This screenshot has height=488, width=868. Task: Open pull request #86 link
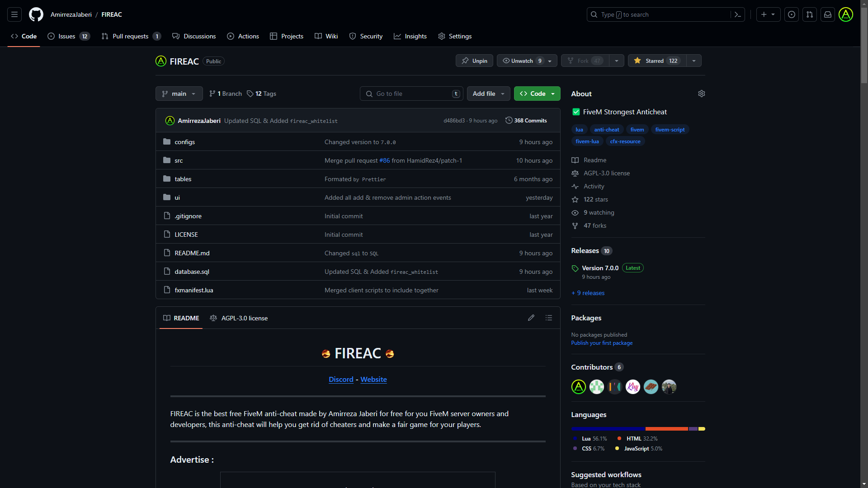point(384,160)
